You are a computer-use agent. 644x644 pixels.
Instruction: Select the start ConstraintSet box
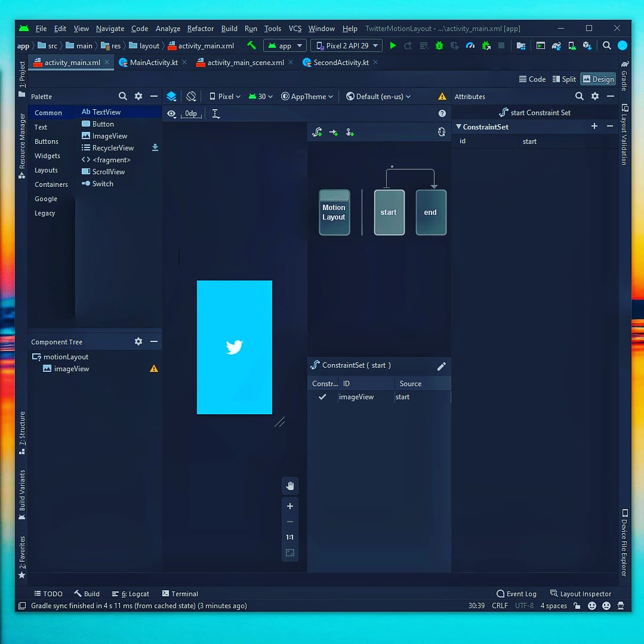[389, 212]
